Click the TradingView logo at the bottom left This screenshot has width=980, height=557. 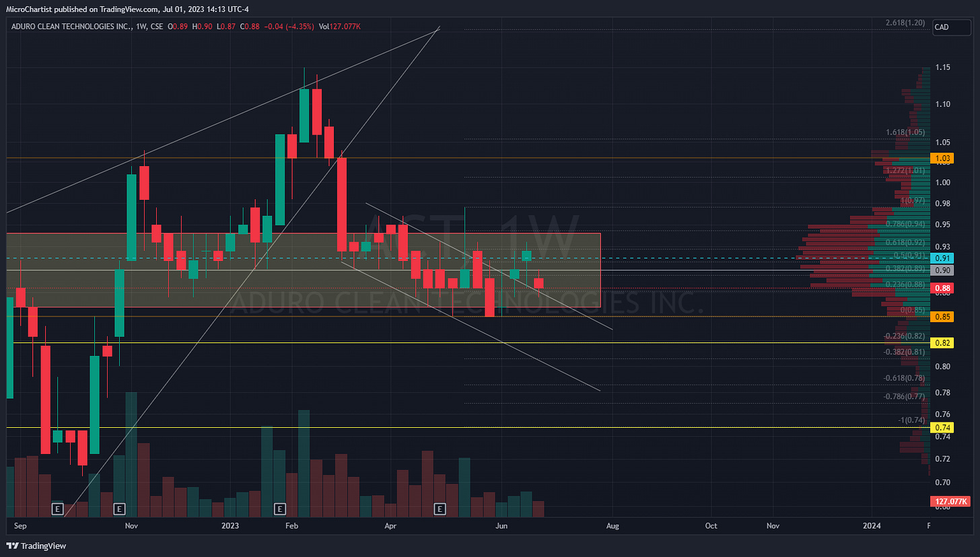point(36,546)
